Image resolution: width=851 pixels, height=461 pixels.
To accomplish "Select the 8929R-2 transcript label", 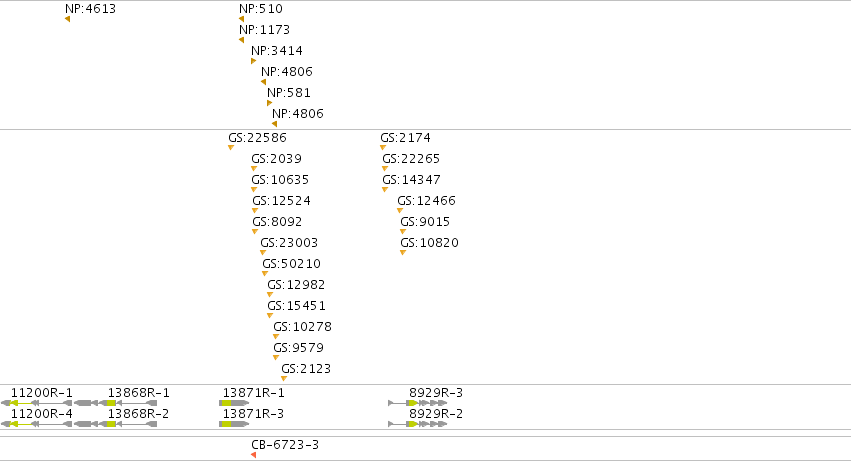I will [436, 414].
